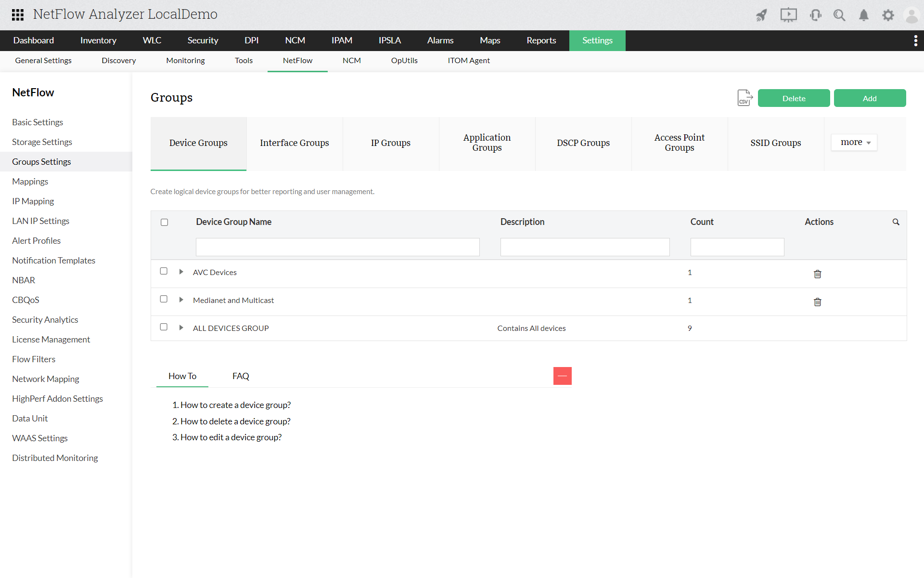Toggle checkbox for Medianet and Multicast row
Image resolution: width=924 pixels, height=578 pixels.
(x=164, y=299)
